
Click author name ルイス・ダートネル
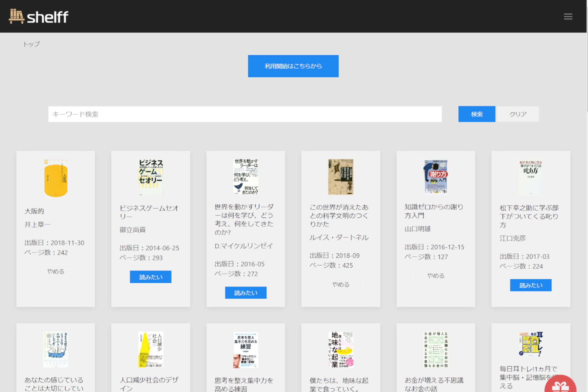click(x=339, y=237)
